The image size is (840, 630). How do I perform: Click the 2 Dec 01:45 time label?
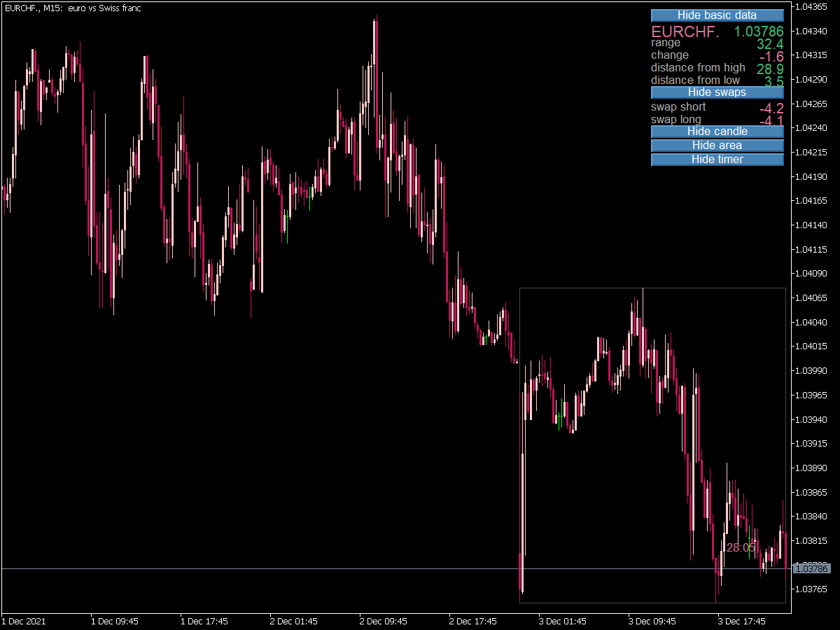[x=294, y=622]
